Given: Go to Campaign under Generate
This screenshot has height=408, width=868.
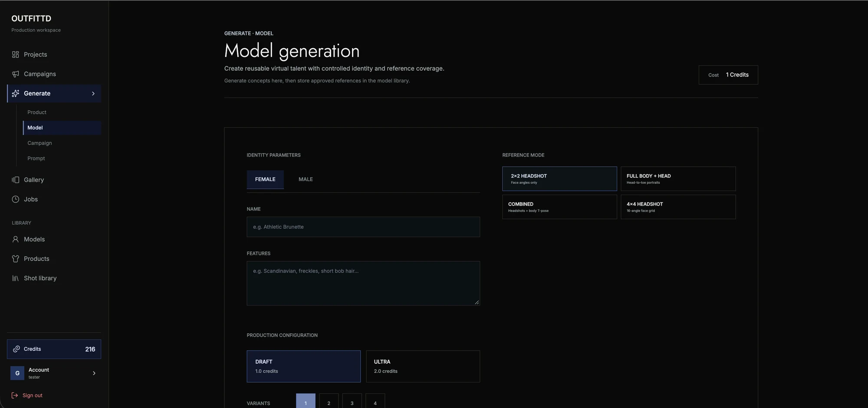Looking at the screenshot, I should 62,143.
